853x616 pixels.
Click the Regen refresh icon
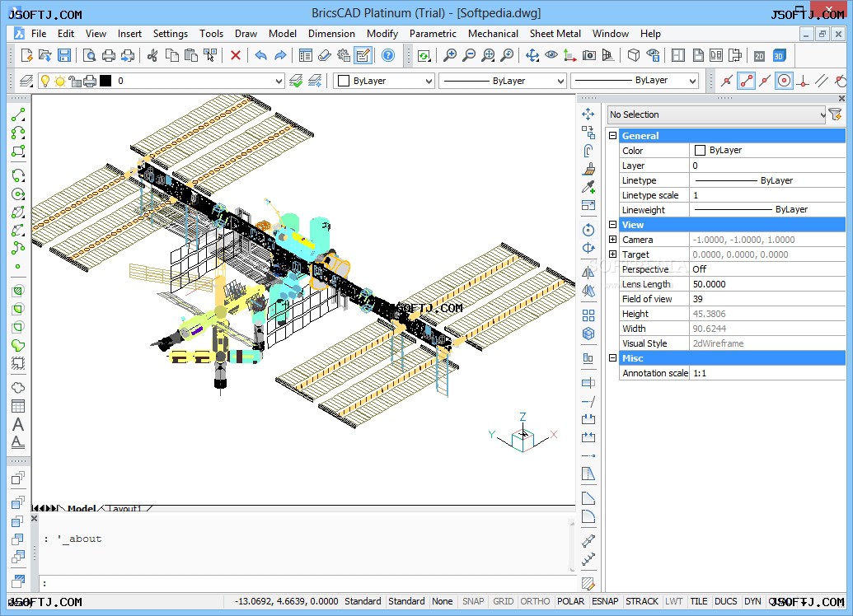[x=424, y=55]
